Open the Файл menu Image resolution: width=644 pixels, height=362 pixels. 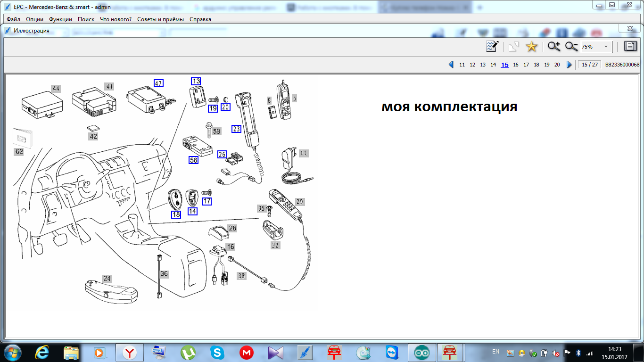pyautogui.click(x=14, y=19)
